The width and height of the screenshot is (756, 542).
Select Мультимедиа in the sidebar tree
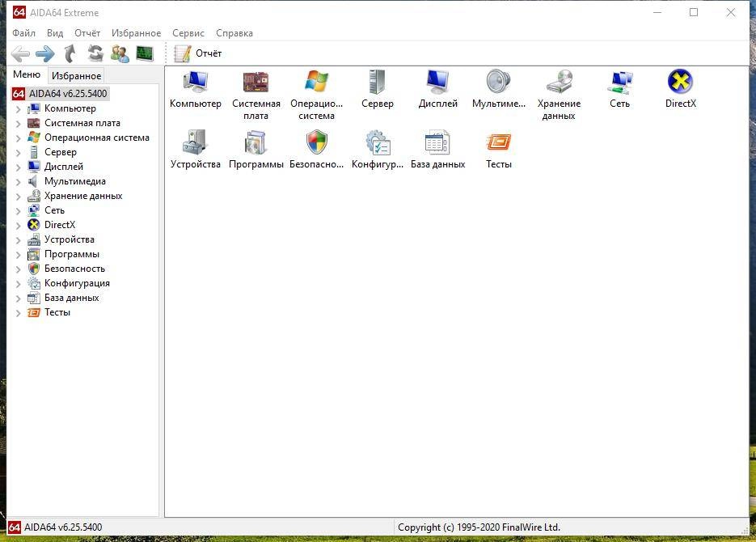point(74,181)
